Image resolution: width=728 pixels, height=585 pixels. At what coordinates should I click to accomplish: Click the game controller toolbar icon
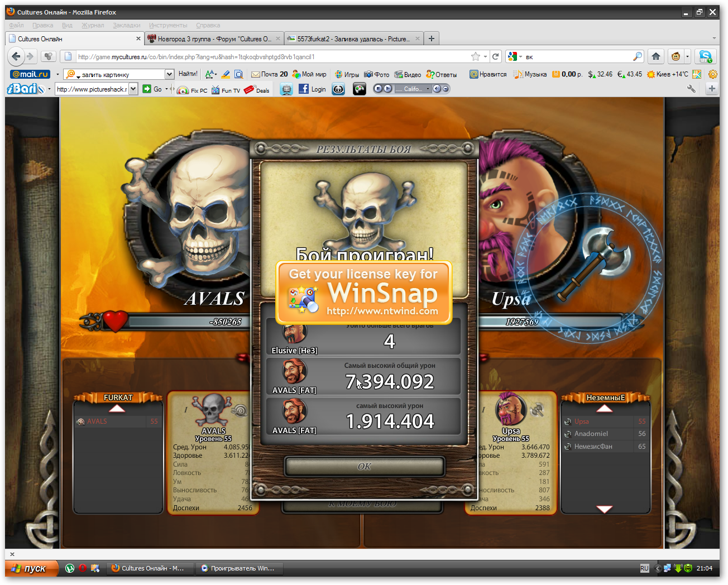pos(360,89)
